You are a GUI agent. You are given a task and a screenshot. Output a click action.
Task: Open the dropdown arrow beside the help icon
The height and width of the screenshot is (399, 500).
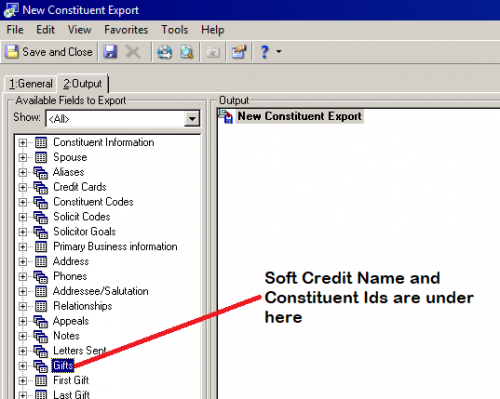click(279, 52)
